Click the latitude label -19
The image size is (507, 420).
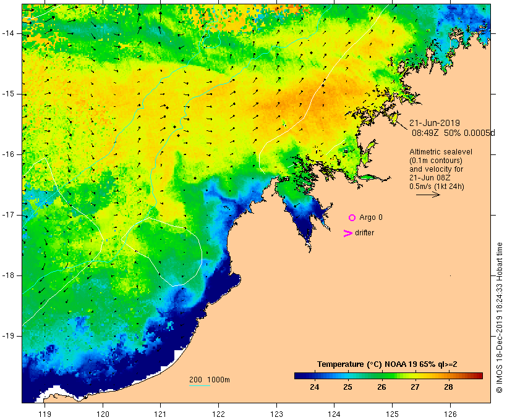[7, 336]
